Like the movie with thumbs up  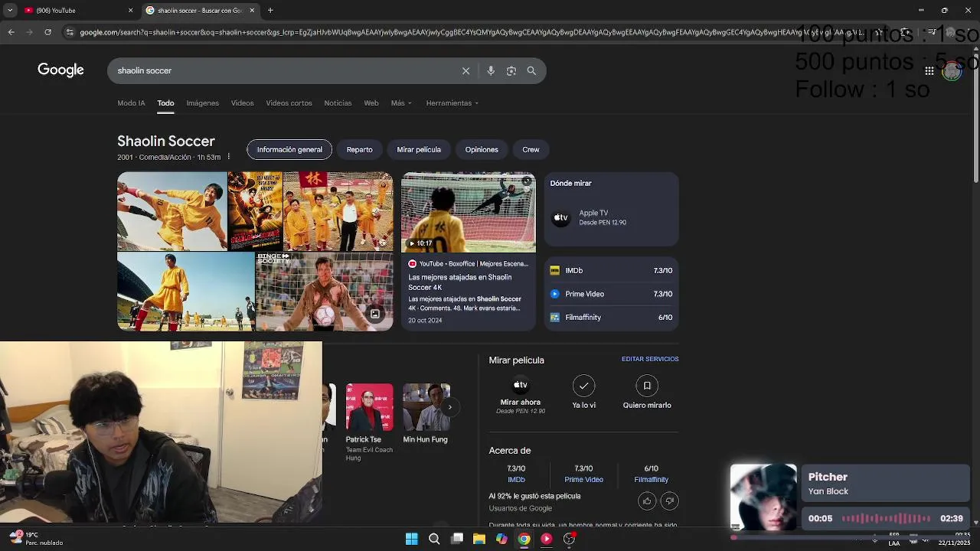tap(647, 501)
